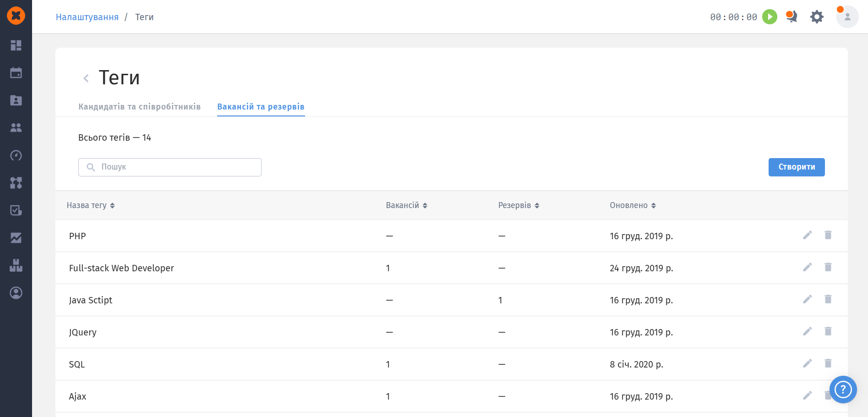Open the workflow nodes icon in sidebar
This screenshot has height=417, width=868.
click(x=16, y=183)
